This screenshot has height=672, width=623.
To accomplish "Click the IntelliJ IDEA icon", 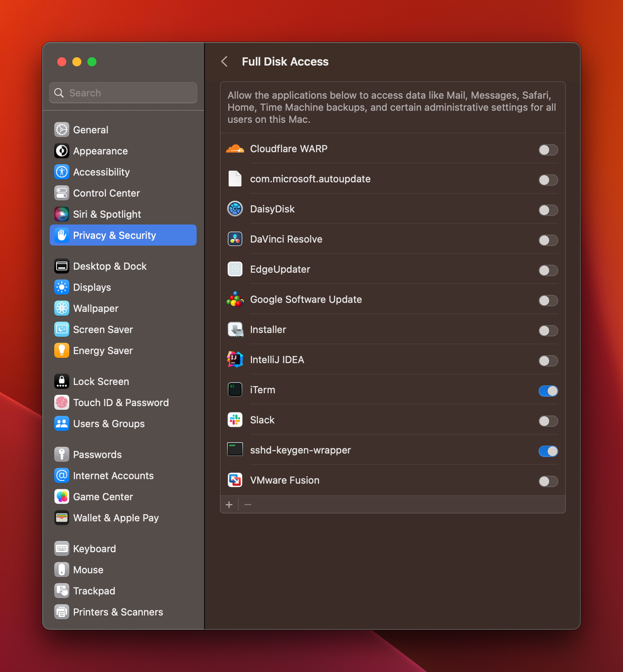I will click(x=235, y=359).
